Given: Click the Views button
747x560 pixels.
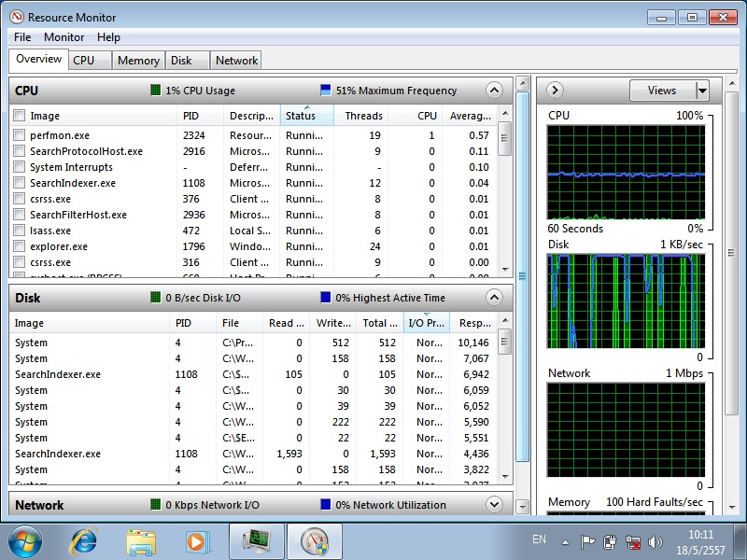Looking at the screenshot, I should point(661,91).
